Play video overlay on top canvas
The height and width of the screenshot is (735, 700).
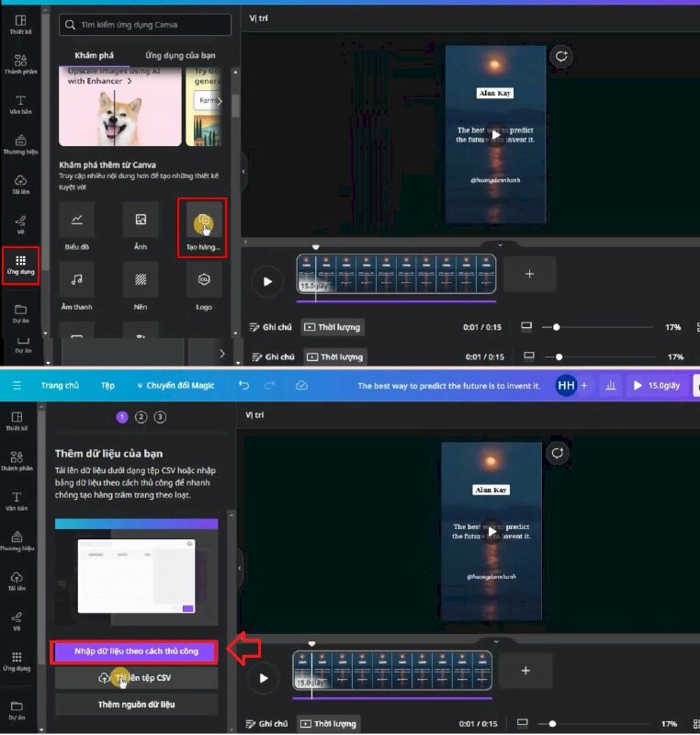tap(495, 135)
